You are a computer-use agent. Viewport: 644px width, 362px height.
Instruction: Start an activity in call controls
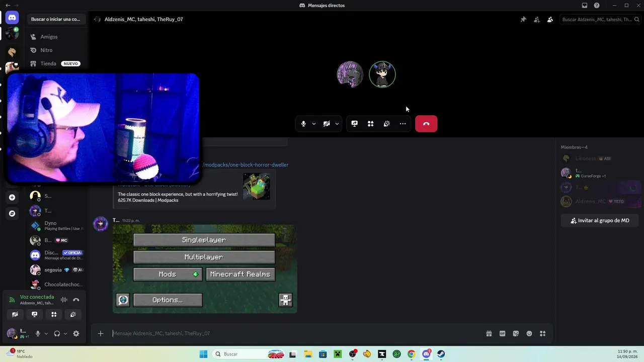coord(371,124)
